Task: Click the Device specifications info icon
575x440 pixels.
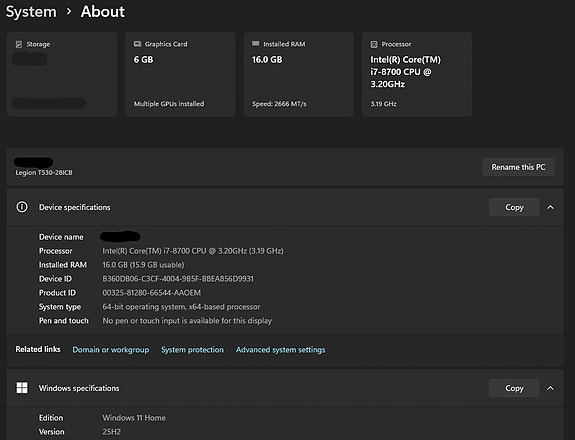Action: 22,207
